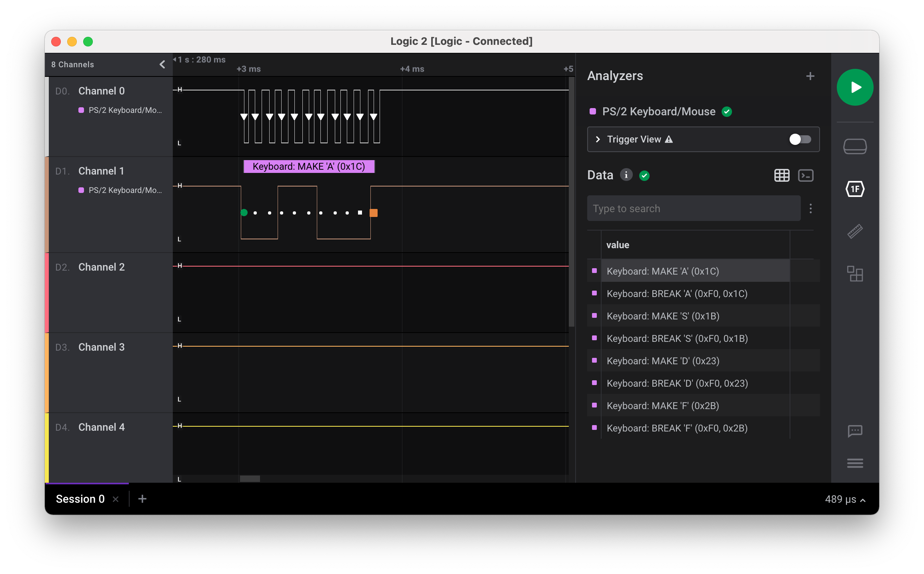Click the PS/2 analyzer purple color swatch

(592, 112)
